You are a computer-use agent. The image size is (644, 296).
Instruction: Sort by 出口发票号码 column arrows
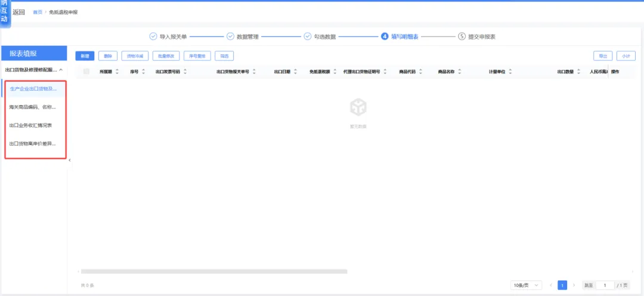pyautogui.click(x=185, y=72)
